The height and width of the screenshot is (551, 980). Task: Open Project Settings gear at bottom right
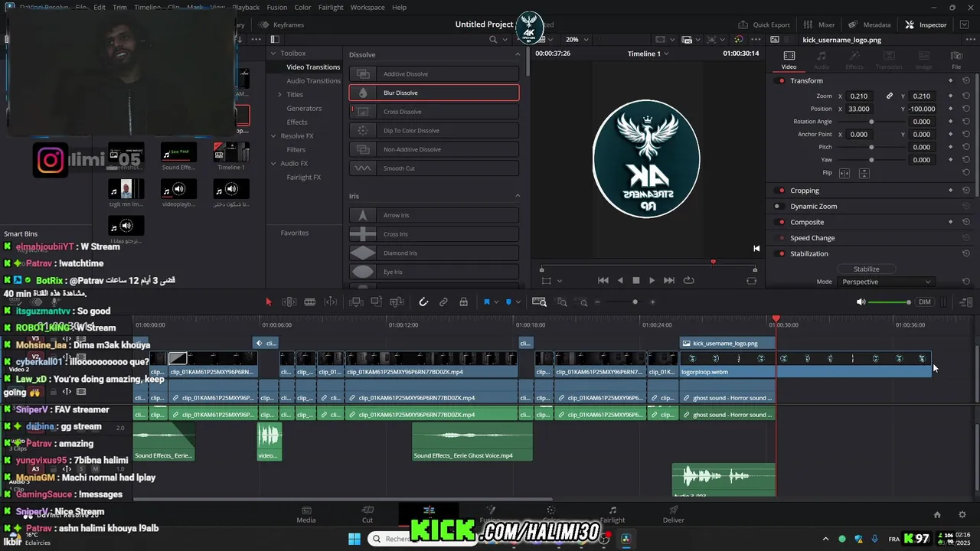coord(962,515)
